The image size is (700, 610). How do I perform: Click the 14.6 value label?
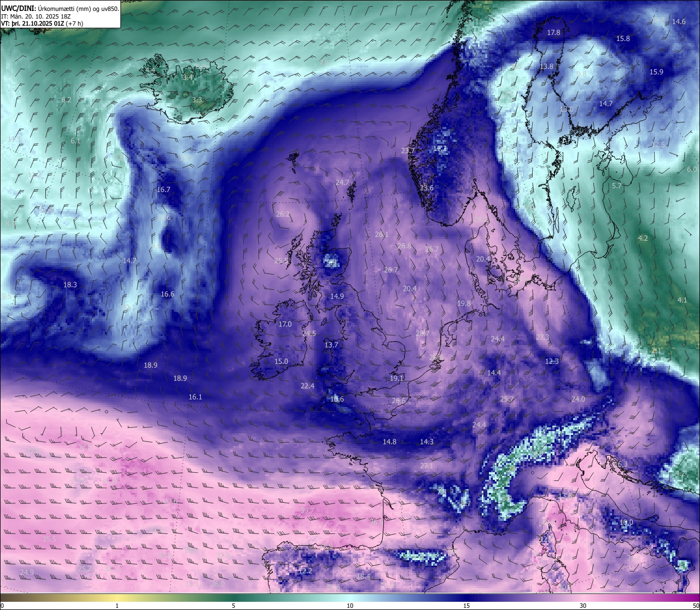[679, 22]
